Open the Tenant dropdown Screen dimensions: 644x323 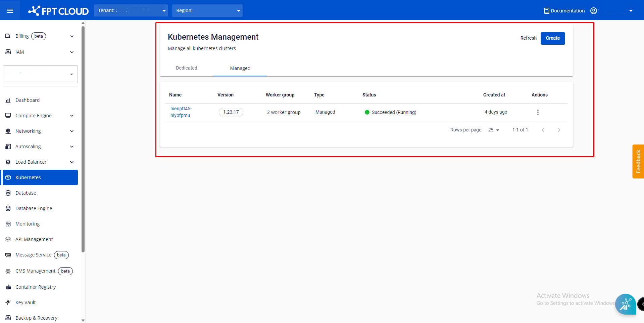tap(131, 11)
